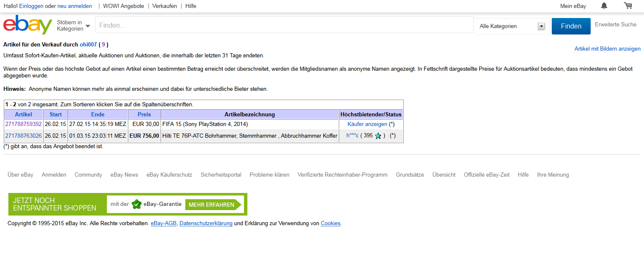Open WOW! Angebote in top bar
The image size is (644, 280).
click(x=123, y=6)
